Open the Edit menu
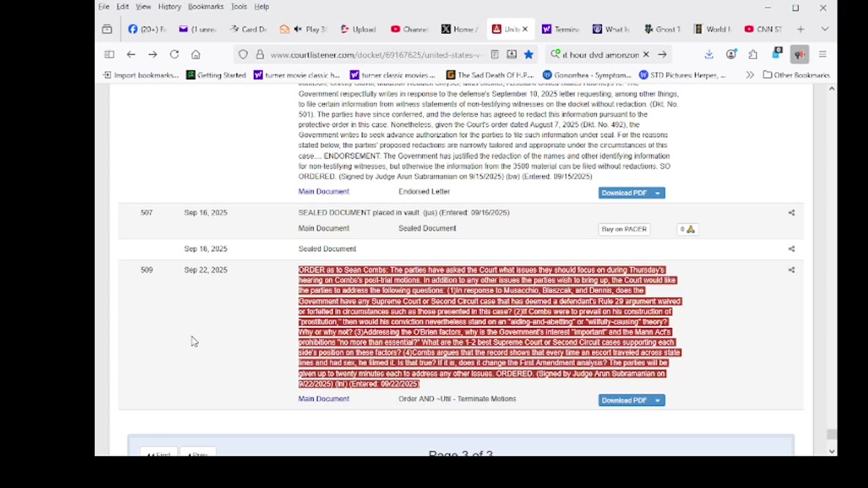 123,7
